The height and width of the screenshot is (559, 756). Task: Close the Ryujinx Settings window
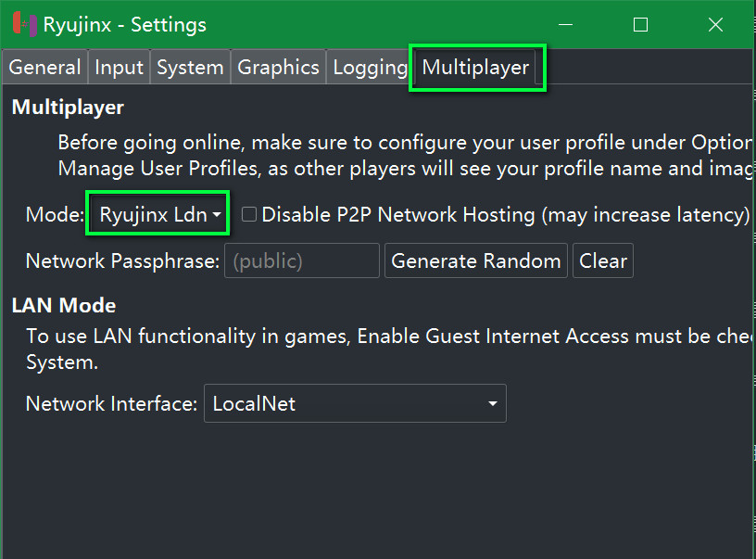click(715, 24)
